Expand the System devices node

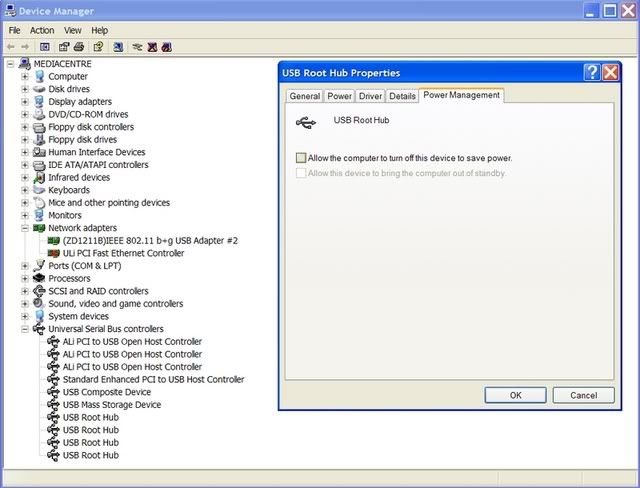[24, 316]
